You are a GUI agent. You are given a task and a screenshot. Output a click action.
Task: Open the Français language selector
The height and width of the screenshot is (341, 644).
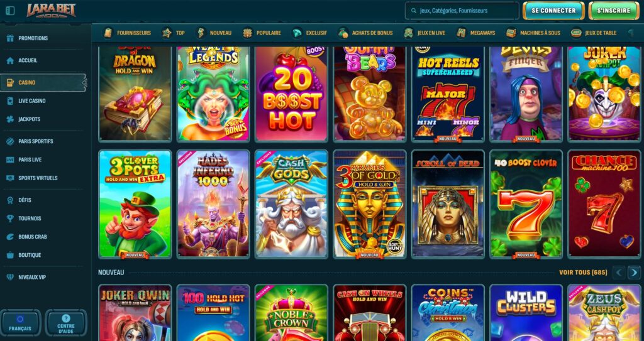tap(20, 323)
